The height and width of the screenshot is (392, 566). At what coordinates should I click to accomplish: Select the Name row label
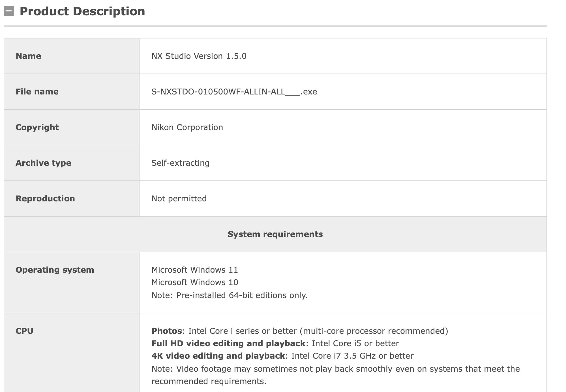[x=28, y=56]
